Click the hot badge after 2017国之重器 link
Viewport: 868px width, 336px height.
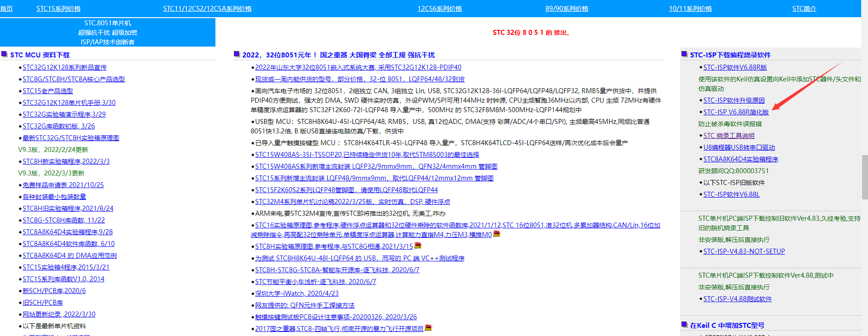coord(428,328)
